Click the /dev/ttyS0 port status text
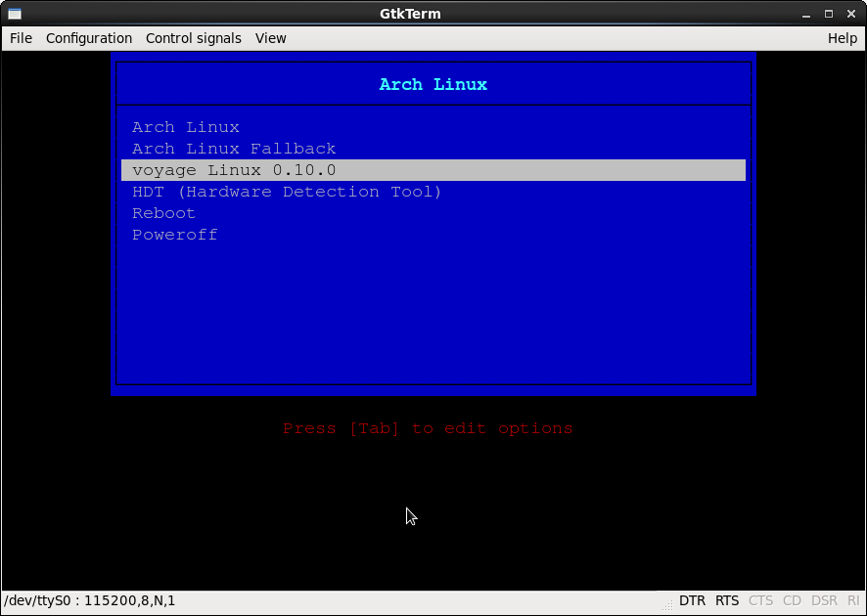Image resolution: width=867 pixels, height=616 pixels. (x=90, y=600)
